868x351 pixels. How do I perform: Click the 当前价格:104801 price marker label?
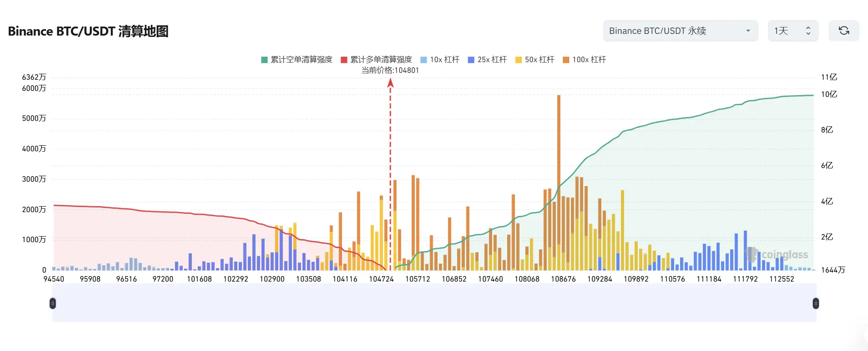coord(390,70)
